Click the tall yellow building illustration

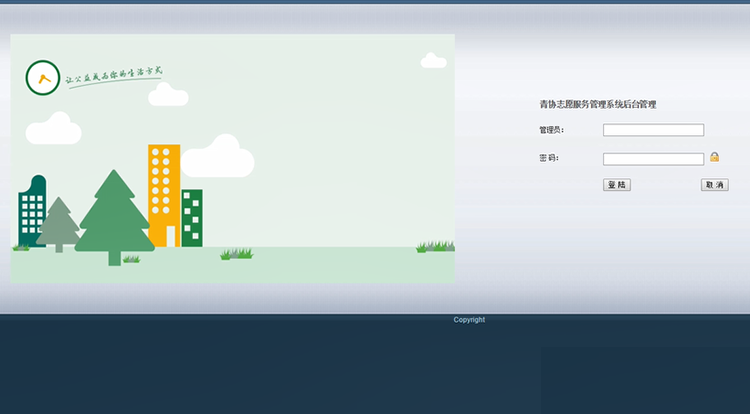coord(164,195)
